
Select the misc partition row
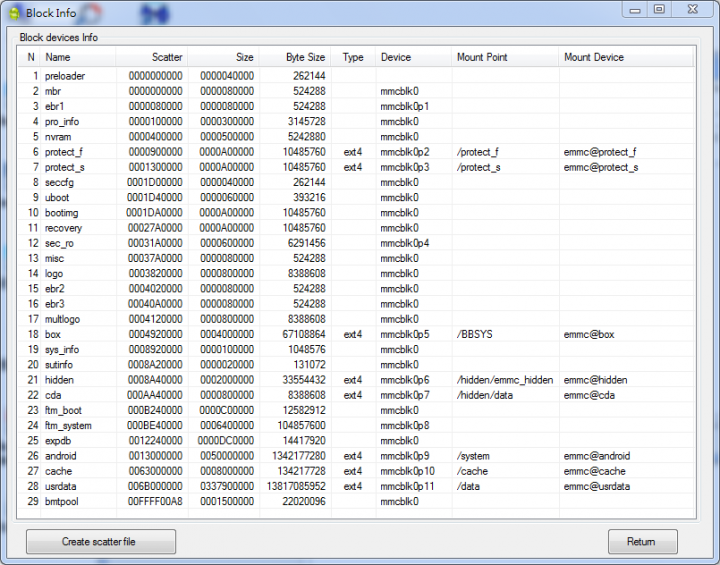[356, 258]
